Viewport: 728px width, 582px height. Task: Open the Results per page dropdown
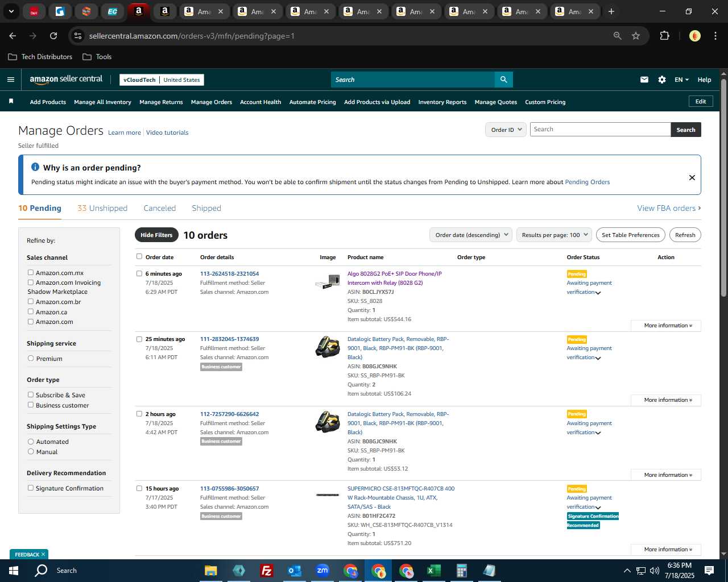tap(554, 235)
